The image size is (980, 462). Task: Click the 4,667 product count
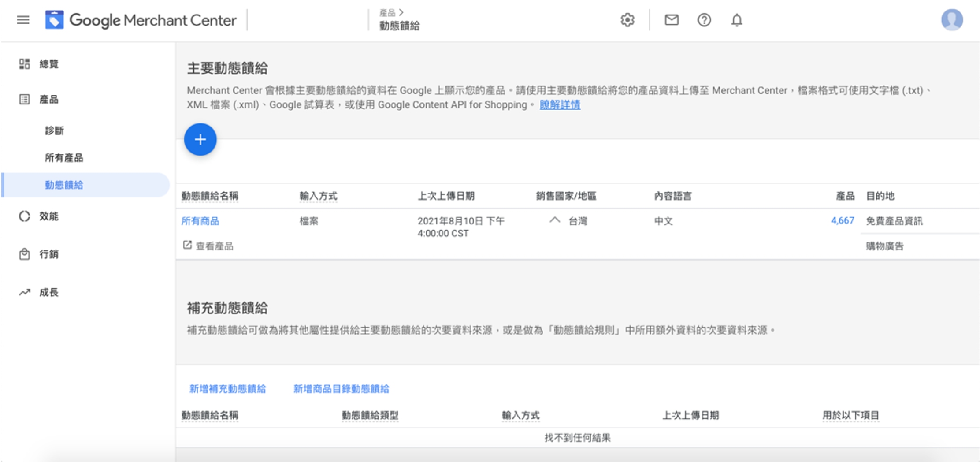pos(842,221)
